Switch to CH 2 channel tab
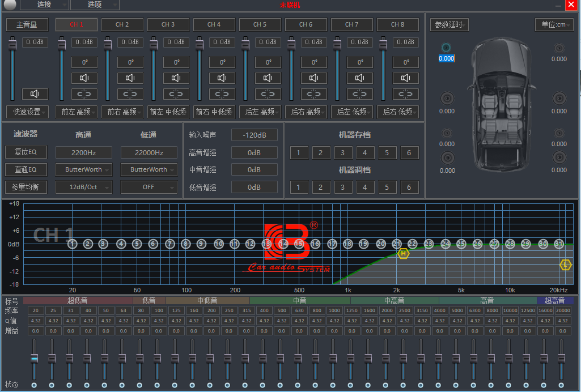This screenshot has width=581, height=392. click(x=122, y=24)
